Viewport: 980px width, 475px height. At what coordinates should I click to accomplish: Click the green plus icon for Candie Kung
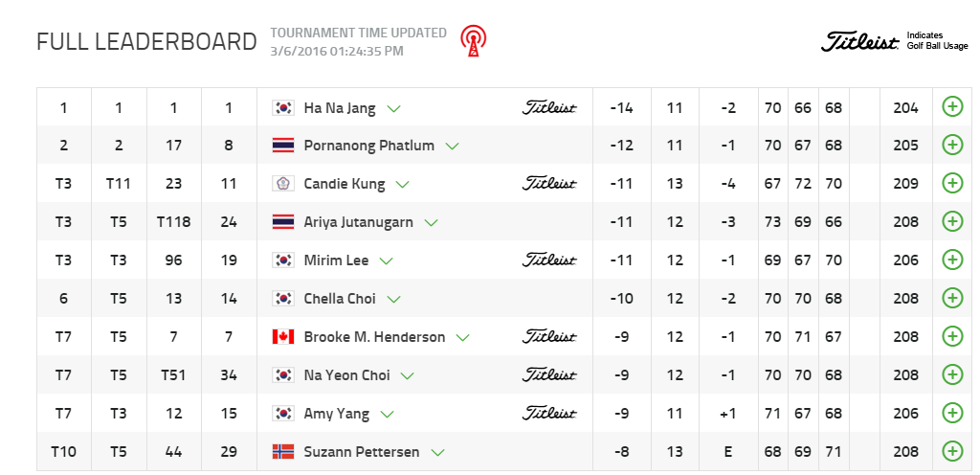pyautogui.click(x=952, y=183)
